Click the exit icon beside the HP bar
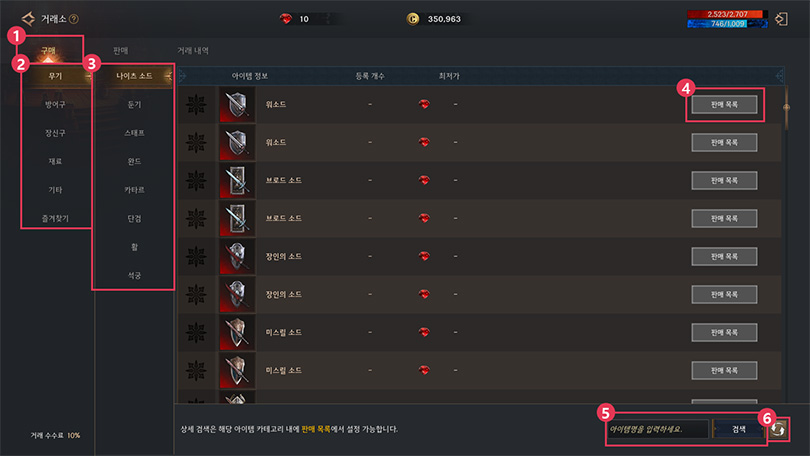The height and width of the screenshot is (456, 810). [x=781, y=19]
